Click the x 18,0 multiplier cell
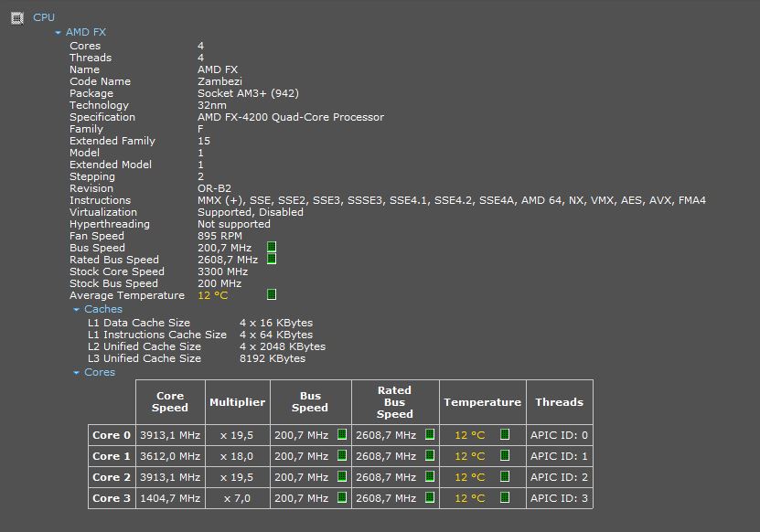This screenshot has width=760, height=532. coord(238,456)
